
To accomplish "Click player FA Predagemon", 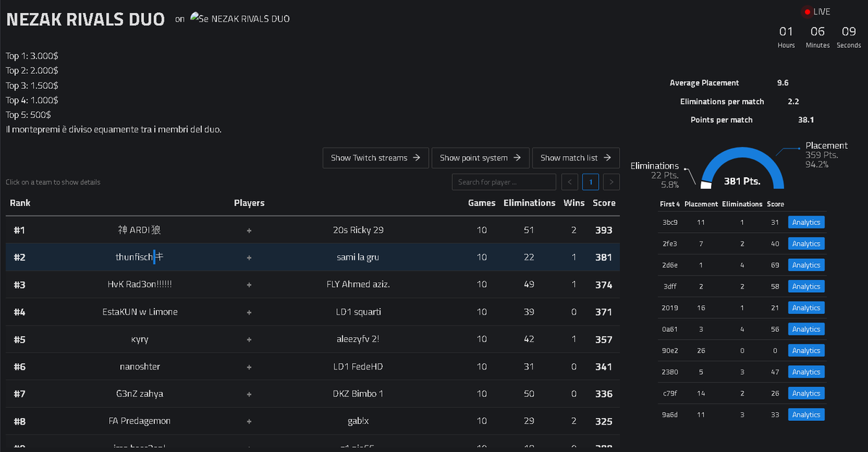I will point(140,421).
